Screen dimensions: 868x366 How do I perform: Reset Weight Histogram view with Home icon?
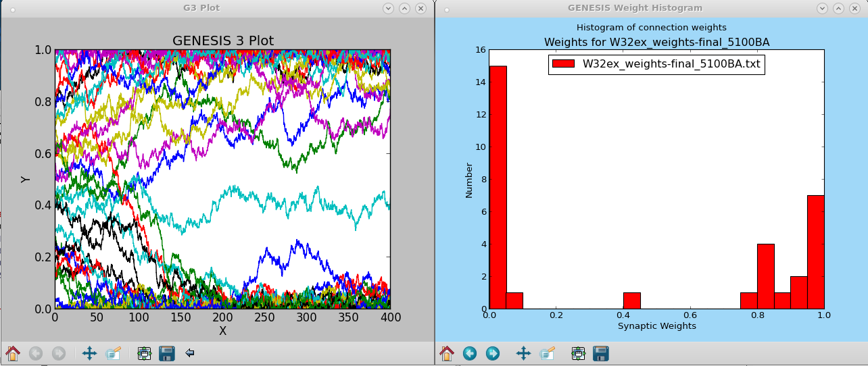[x=447, y=353]
